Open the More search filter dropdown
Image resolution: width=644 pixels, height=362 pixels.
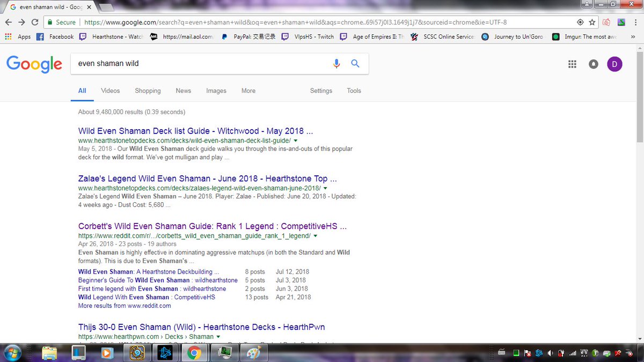(x=248, y=91)
